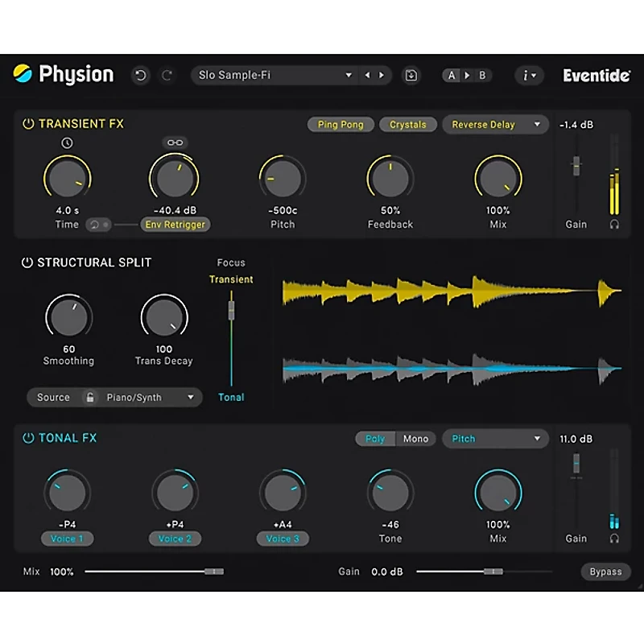This screenshot has width=644, height=644.
Task: Click the Transient FX Mix knob
Action: (498, 179)
